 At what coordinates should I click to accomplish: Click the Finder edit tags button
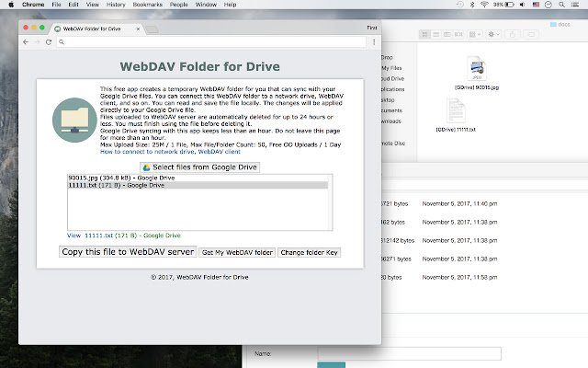(531, 34)
